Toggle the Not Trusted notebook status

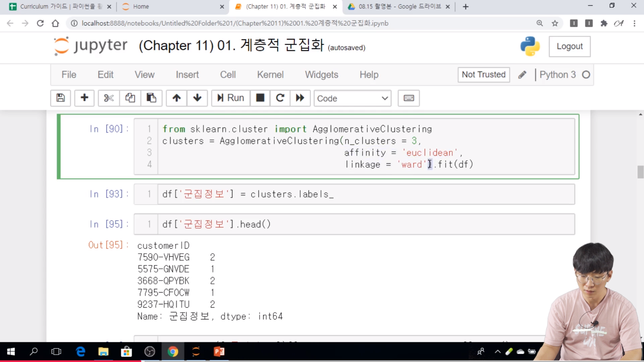[483, 74]
